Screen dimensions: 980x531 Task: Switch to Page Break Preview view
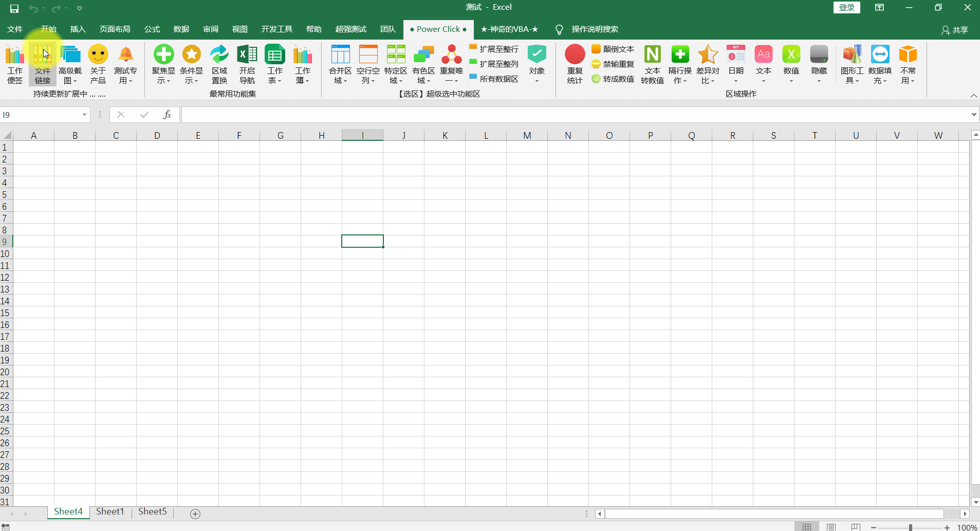[x=856, y=527]
